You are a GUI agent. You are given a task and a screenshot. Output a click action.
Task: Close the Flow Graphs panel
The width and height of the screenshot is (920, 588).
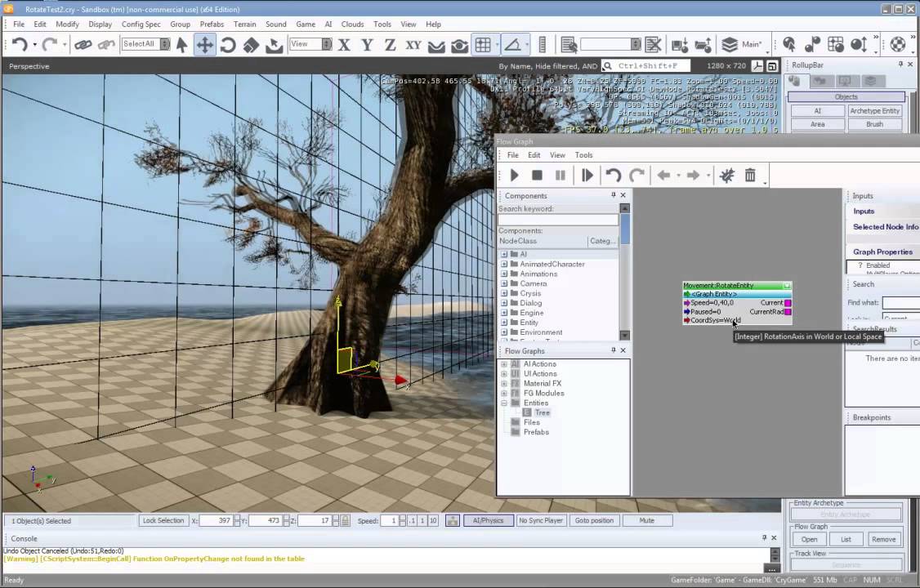623,350
